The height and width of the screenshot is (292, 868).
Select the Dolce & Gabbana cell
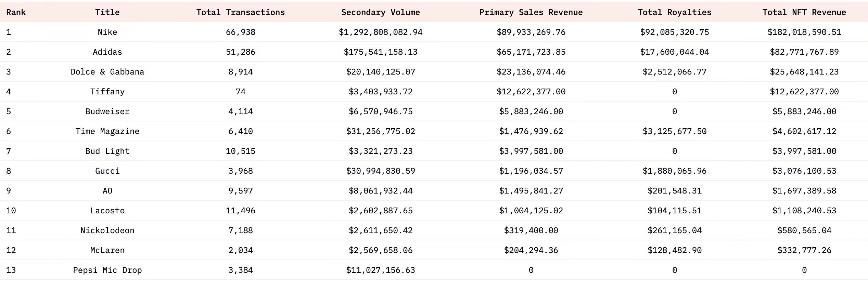coord(107,72)
